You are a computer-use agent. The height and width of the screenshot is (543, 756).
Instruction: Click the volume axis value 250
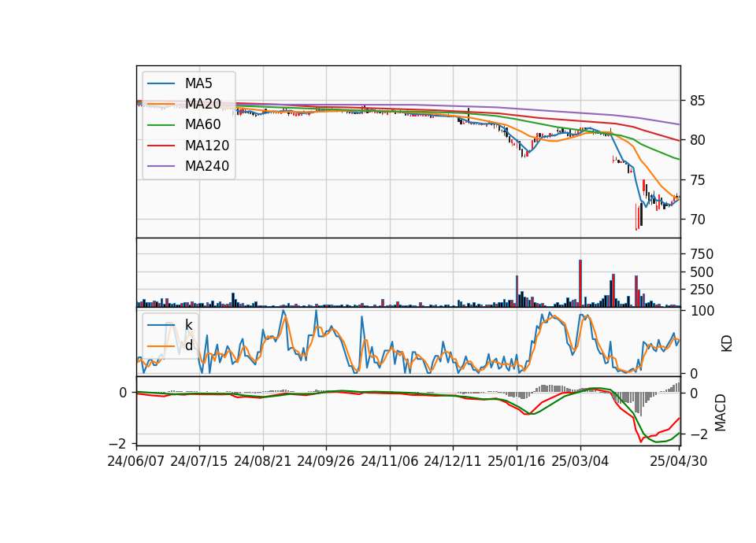coord(702,290)
